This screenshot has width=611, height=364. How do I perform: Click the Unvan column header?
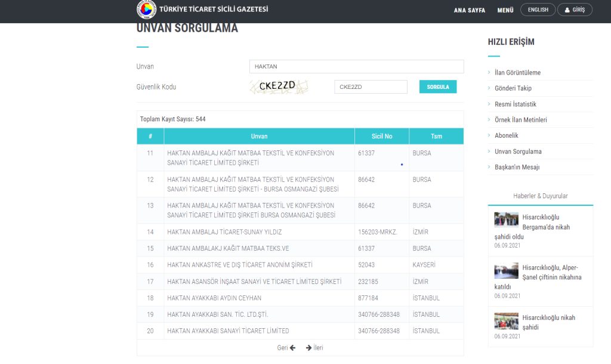[x=259, y=137]
